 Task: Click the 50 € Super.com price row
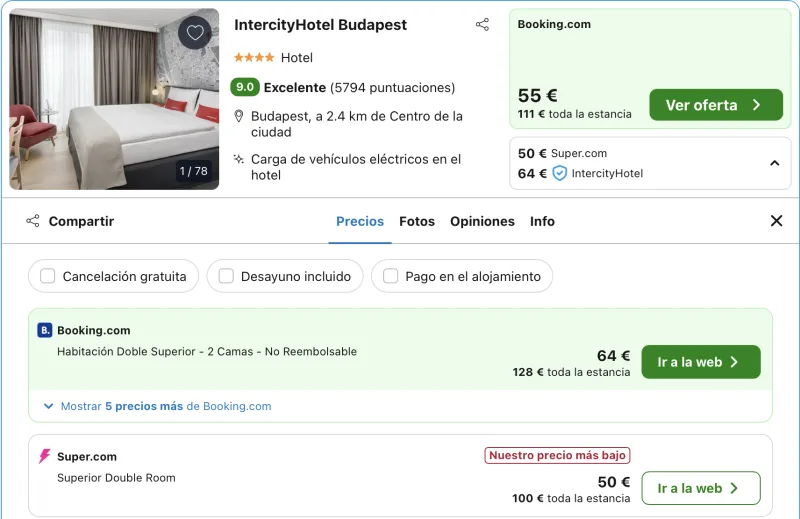(x=562, y=153)
